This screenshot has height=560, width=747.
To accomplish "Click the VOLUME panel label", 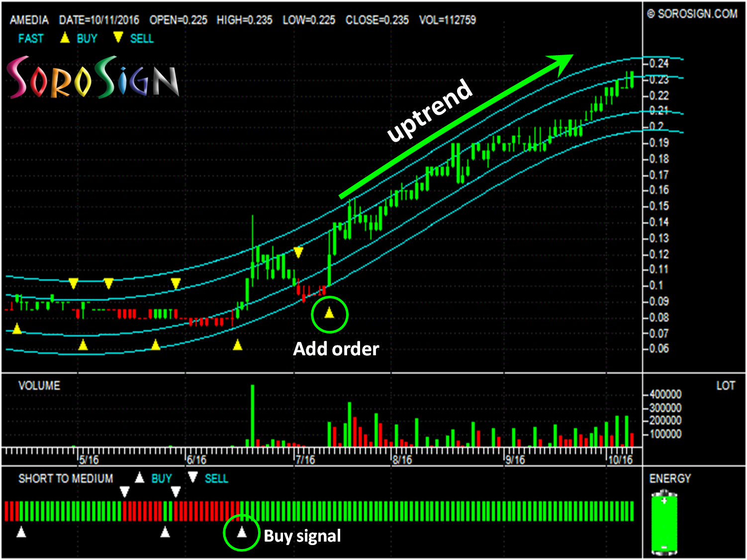I will (x=39, y=386).
